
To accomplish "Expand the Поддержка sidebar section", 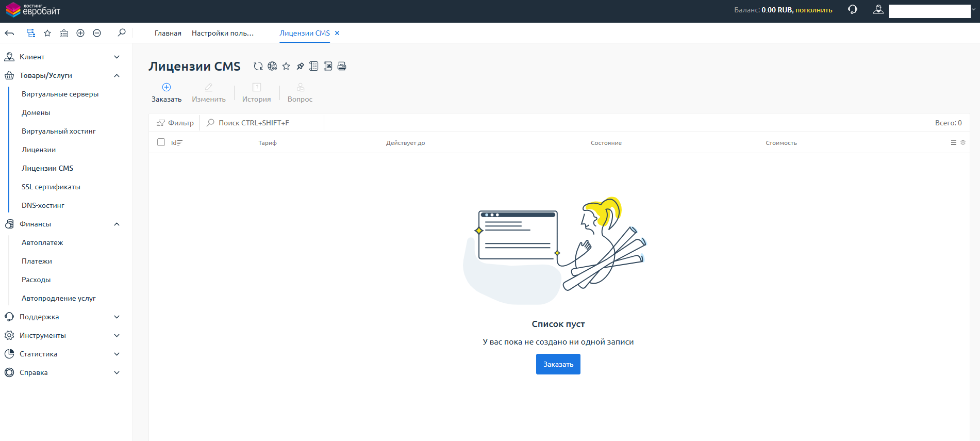I will point(117,317).
